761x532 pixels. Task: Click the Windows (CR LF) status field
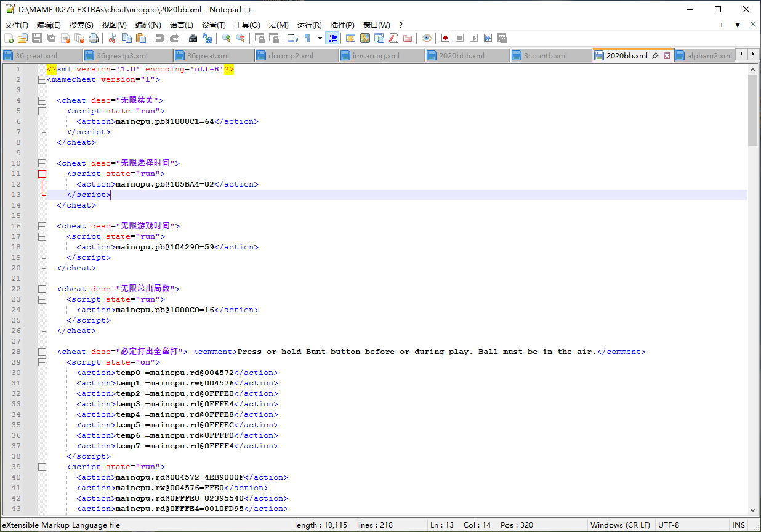620,525
